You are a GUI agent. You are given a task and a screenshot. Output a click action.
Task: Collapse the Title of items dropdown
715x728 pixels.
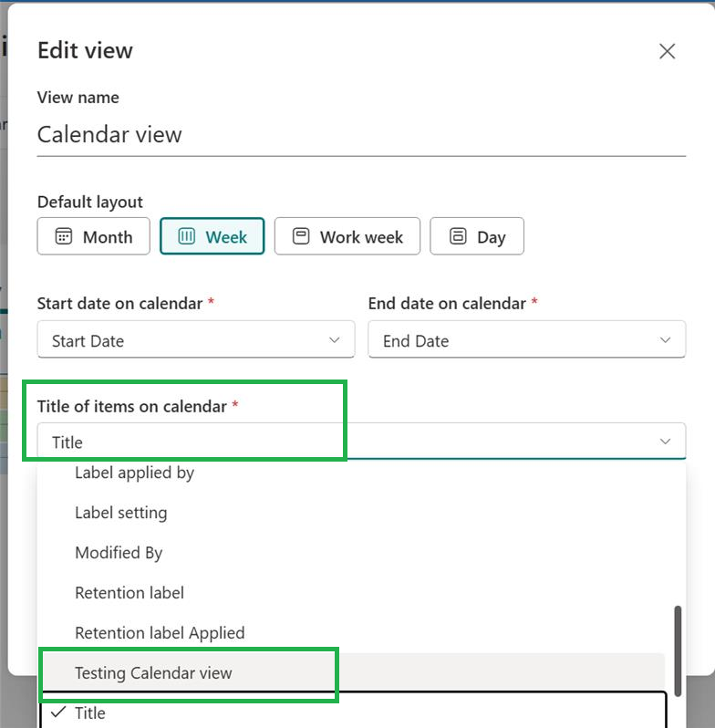click(665, 441)
